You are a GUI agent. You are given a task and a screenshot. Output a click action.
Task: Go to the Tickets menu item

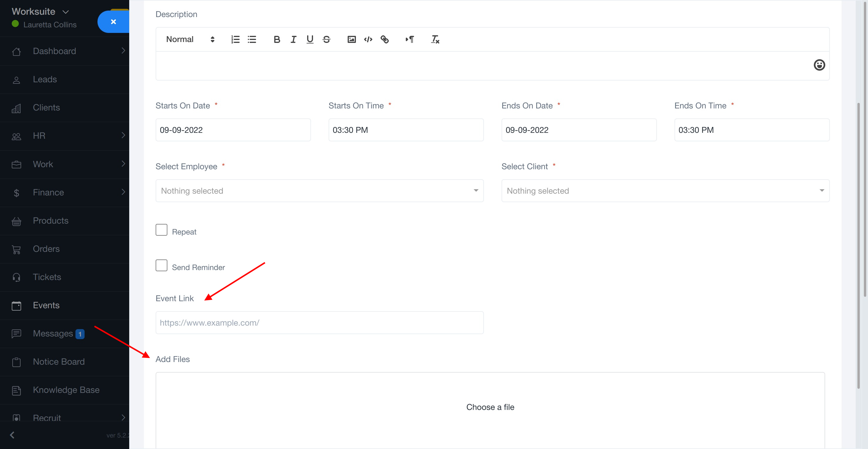(47, 277)
